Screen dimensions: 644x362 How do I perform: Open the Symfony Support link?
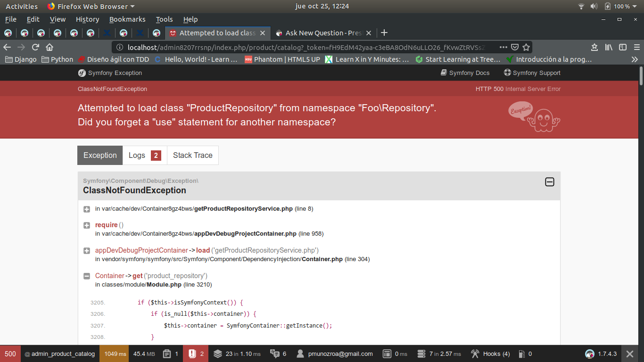(x=532, y=73)
